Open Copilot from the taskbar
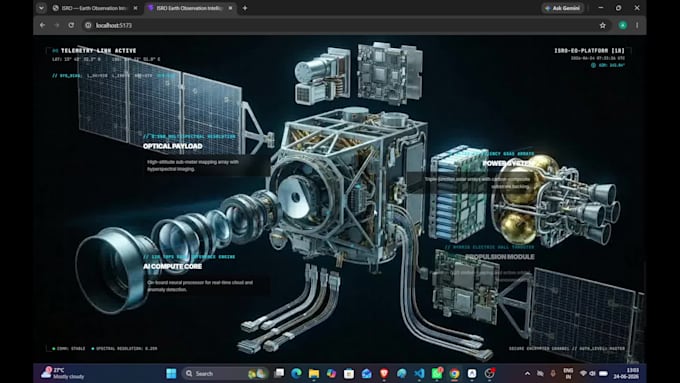The image size is (680, 383). point(331,373)
